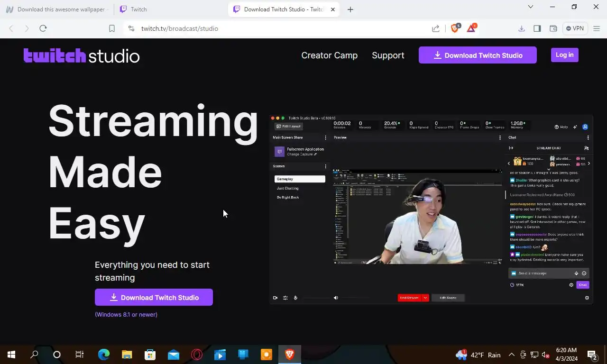Open the browser downloads panel
607x364 pixels.
coord(522,28)
